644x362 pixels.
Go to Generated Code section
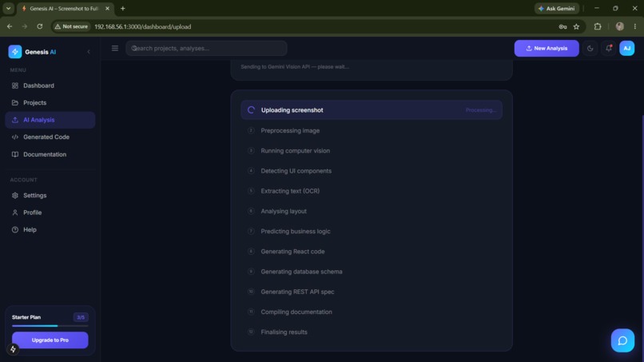point(50,137)
